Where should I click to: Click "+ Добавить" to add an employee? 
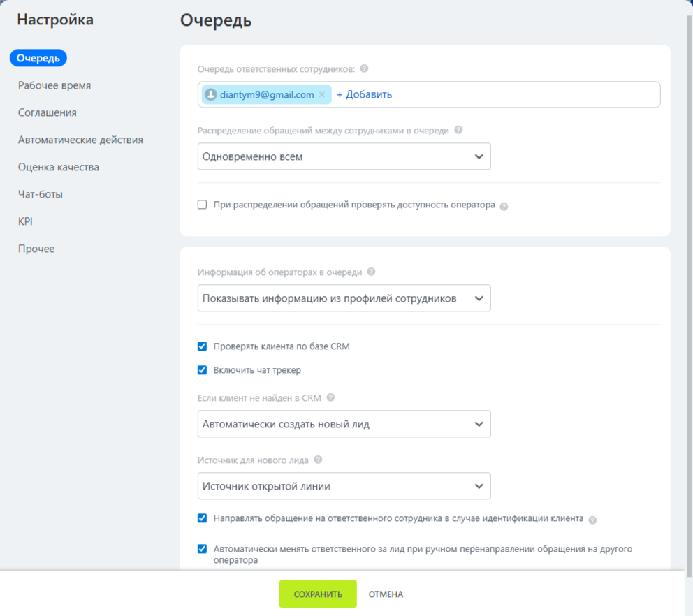click(364, 95)
